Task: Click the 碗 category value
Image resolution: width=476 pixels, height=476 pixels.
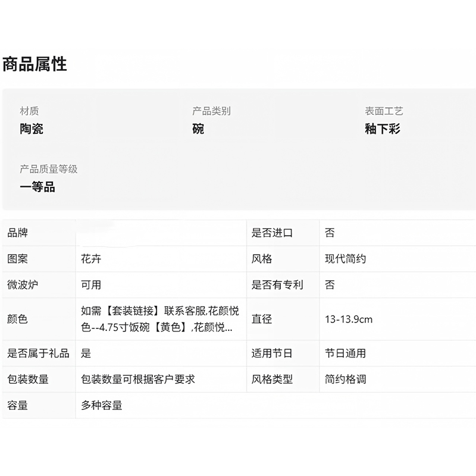Action: click(x=198, y=129)
